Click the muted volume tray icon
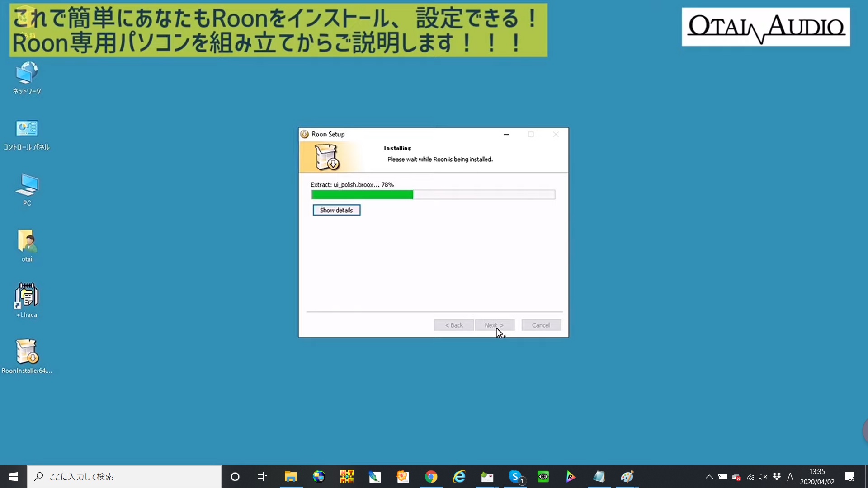The image size is (868, 488). [763, 477]
